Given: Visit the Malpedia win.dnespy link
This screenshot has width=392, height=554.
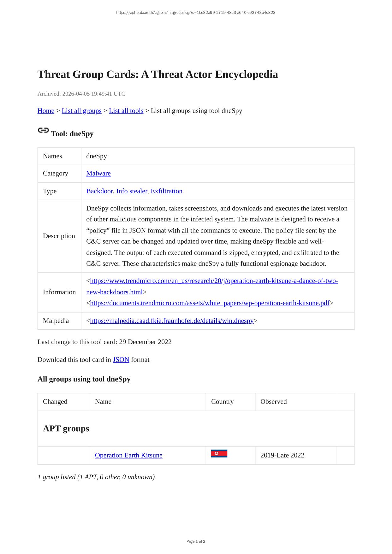Looking at the screenshot, I should [172, 321].
